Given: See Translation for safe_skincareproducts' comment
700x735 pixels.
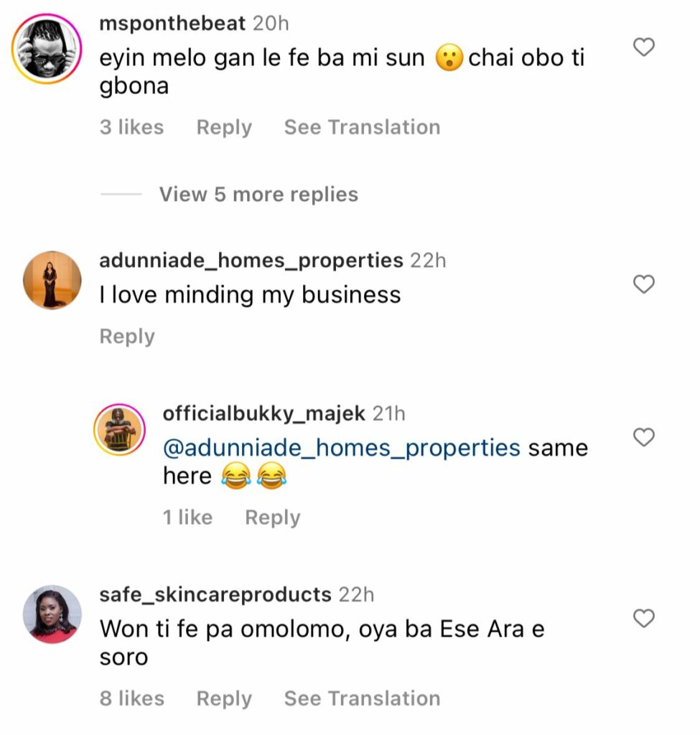Looking at the screenshot, I should click(x=363, y=698).
